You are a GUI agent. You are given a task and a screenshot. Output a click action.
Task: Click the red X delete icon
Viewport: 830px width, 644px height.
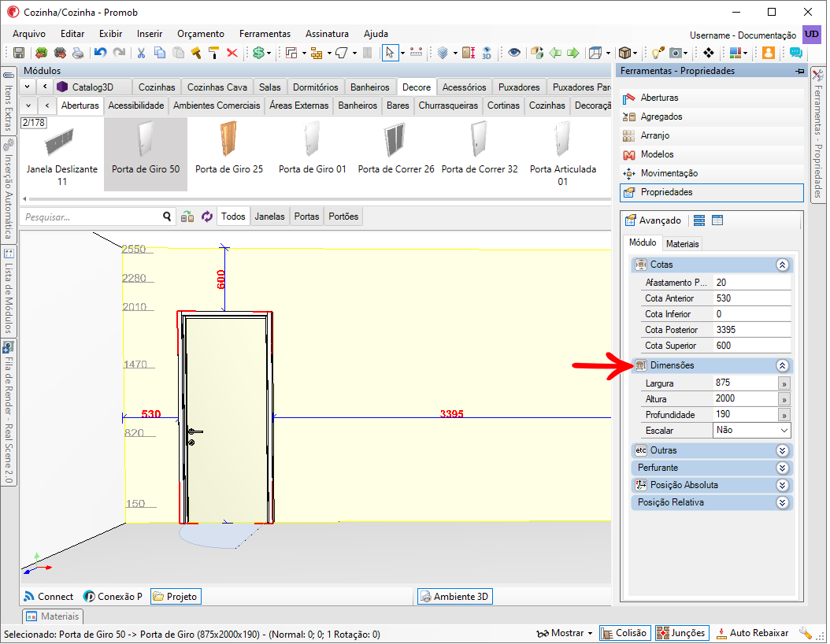pos(232,53)
